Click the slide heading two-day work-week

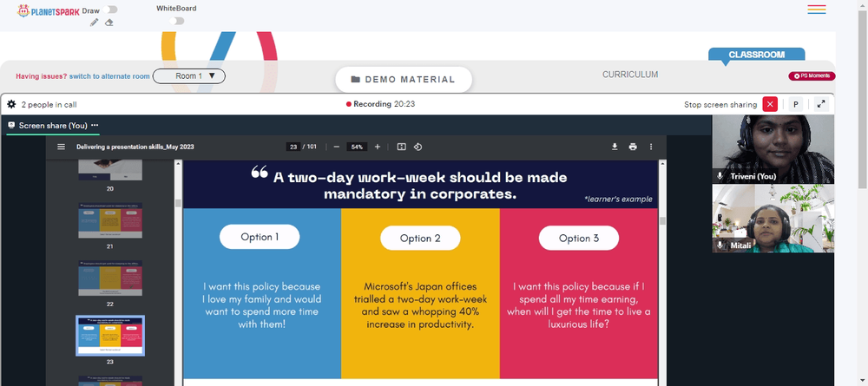(x=420, y=186)
